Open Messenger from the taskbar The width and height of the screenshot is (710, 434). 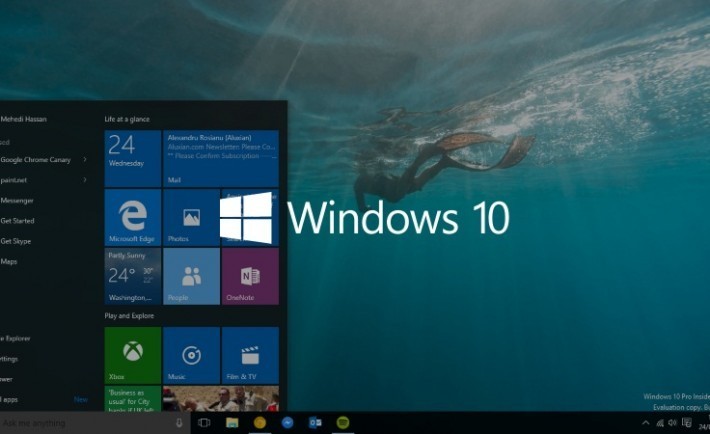(x=287, y=423)
